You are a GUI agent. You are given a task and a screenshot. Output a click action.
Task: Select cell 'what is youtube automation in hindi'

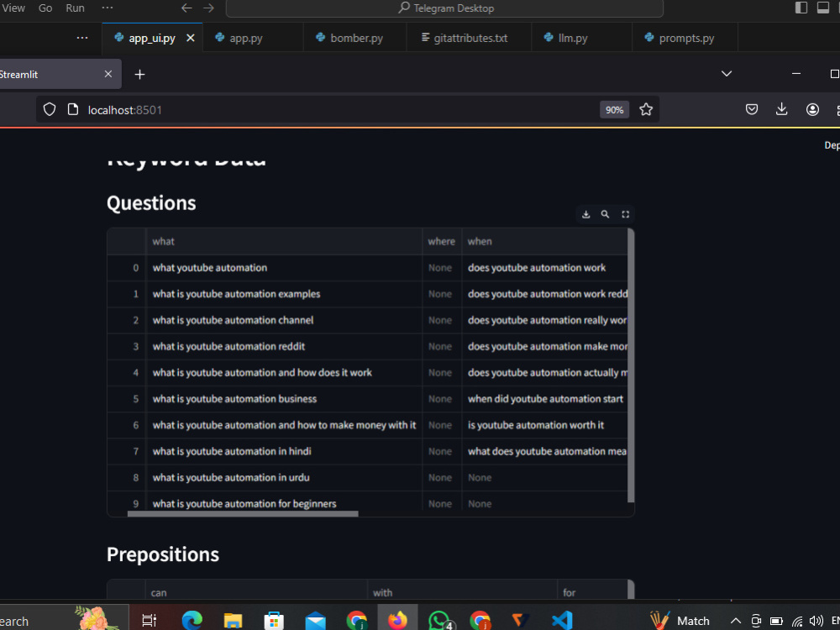coord(284,452)
